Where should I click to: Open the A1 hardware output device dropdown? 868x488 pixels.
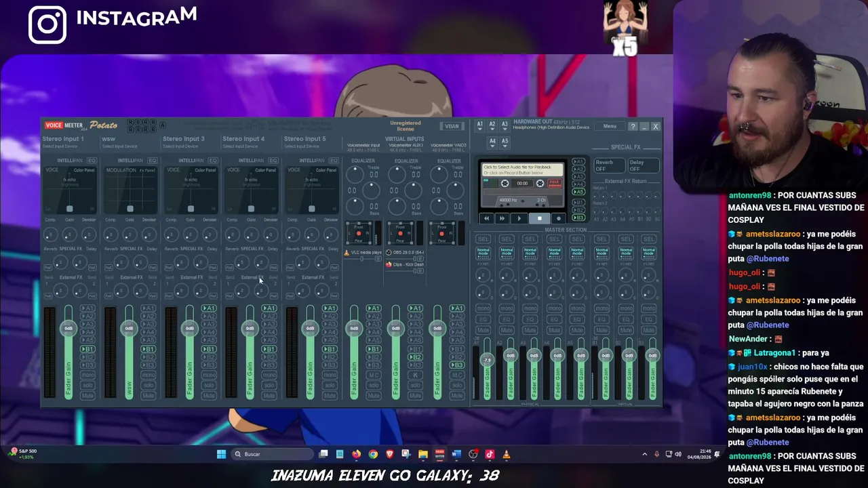[479, 126]
